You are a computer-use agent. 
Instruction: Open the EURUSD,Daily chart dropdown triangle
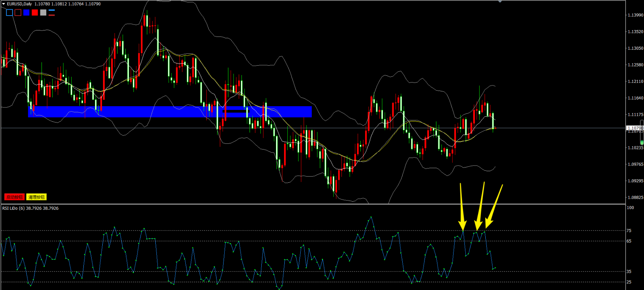click(x=3, y=4)
